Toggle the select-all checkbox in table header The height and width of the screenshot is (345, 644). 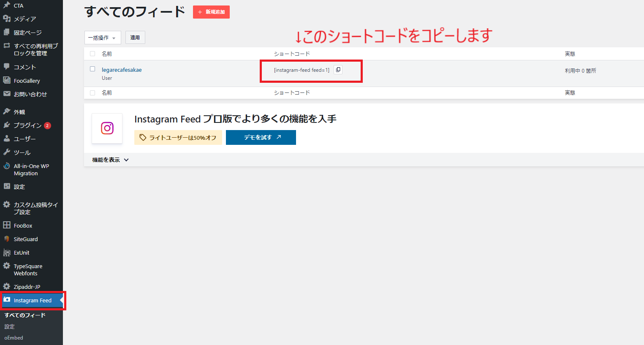[x=92, y=54]
